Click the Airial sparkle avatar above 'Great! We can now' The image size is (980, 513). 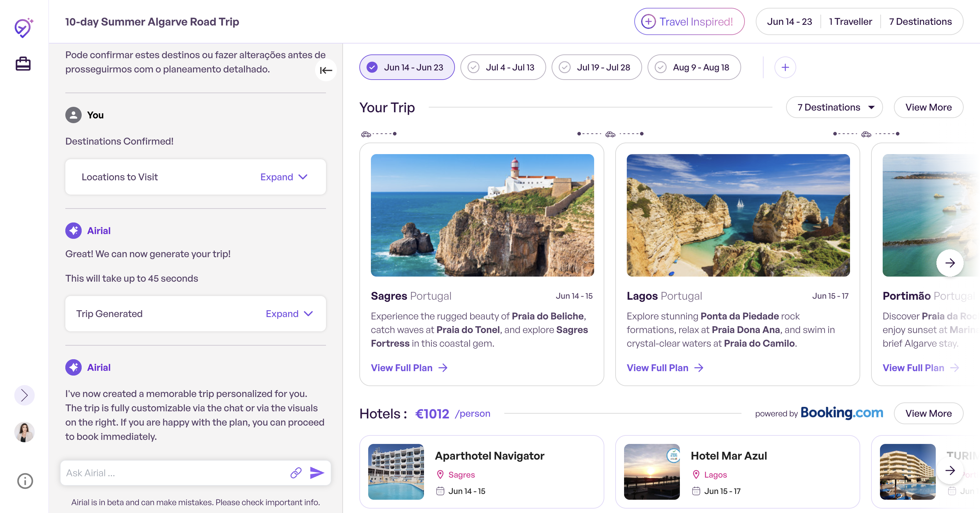[x=73, y=230]
